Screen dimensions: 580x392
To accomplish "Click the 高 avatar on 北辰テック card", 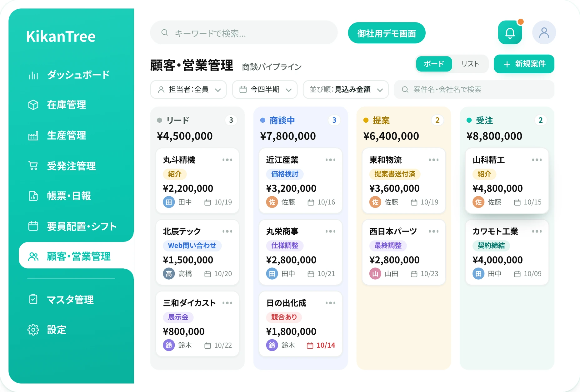I will pyautogui.click(x=169, y=274).
